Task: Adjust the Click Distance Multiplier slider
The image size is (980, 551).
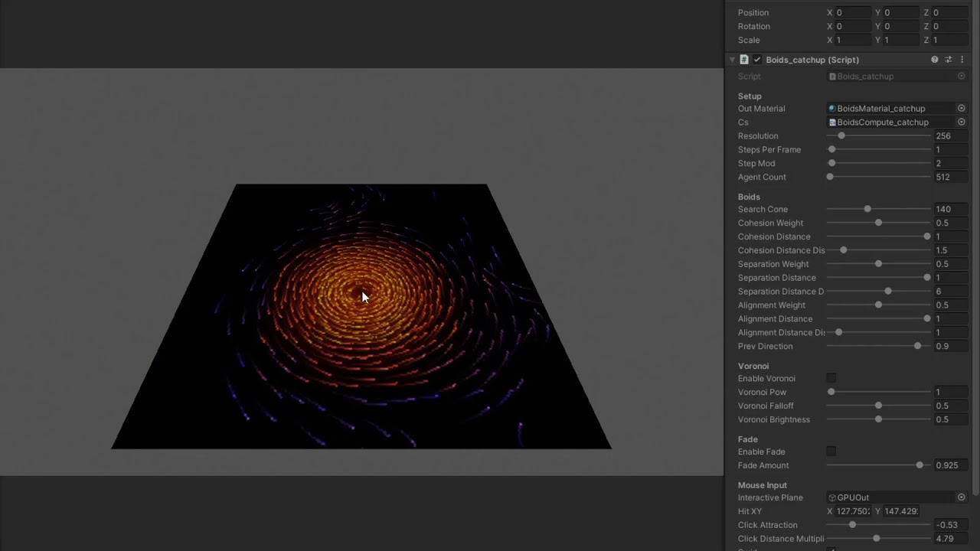Action: coord(879,540)
